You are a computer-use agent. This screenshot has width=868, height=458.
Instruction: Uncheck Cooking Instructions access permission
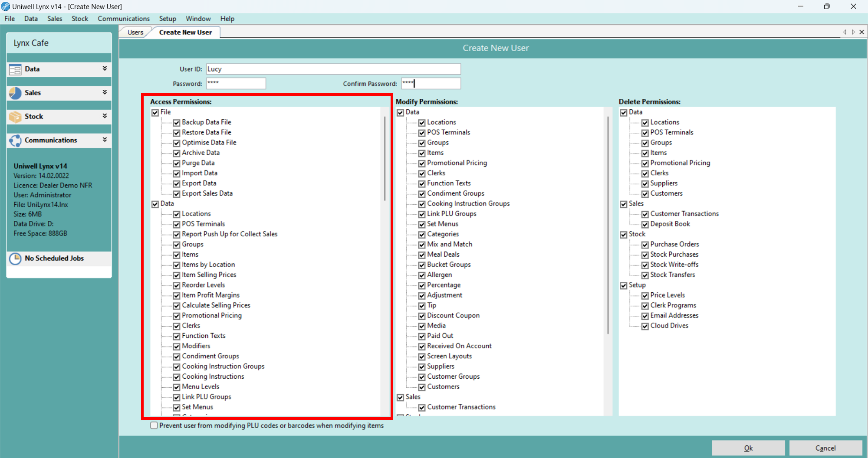[x=177, y=377]
